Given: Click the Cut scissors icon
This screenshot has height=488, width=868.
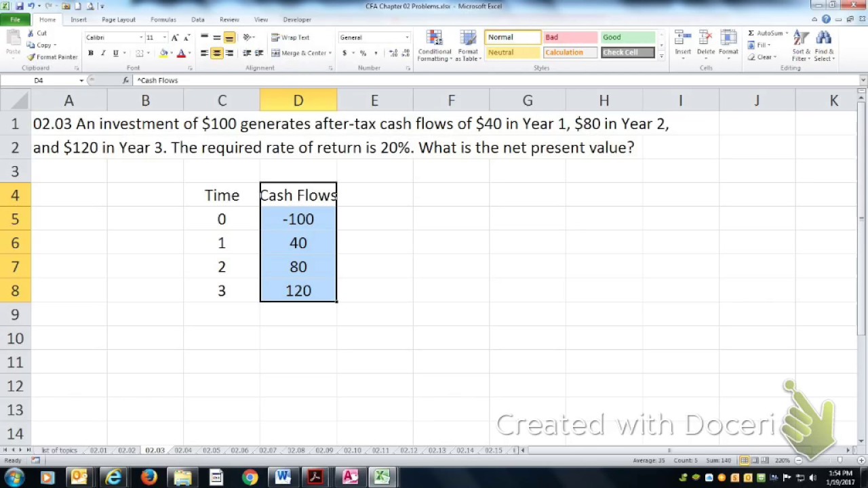Looking at the screenshot, I should 31,33.
